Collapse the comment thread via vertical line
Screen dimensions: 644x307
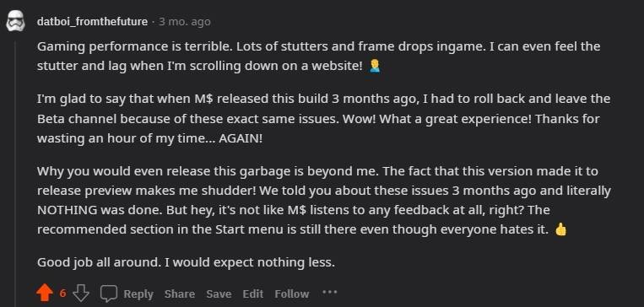coord(15,173)
